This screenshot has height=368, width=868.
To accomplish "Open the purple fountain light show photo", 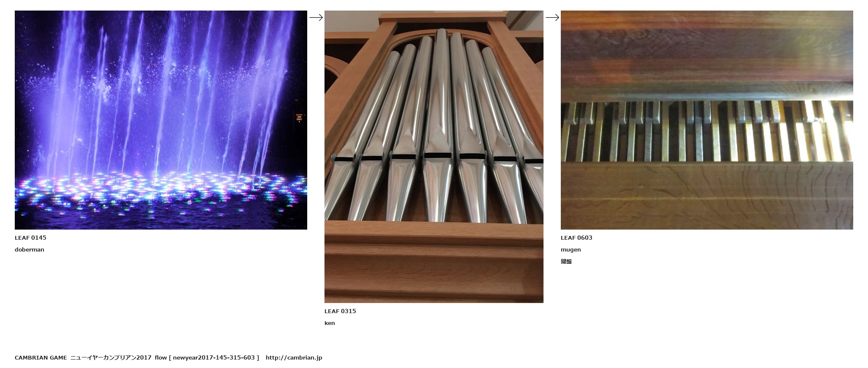I will tap(161, 120).
